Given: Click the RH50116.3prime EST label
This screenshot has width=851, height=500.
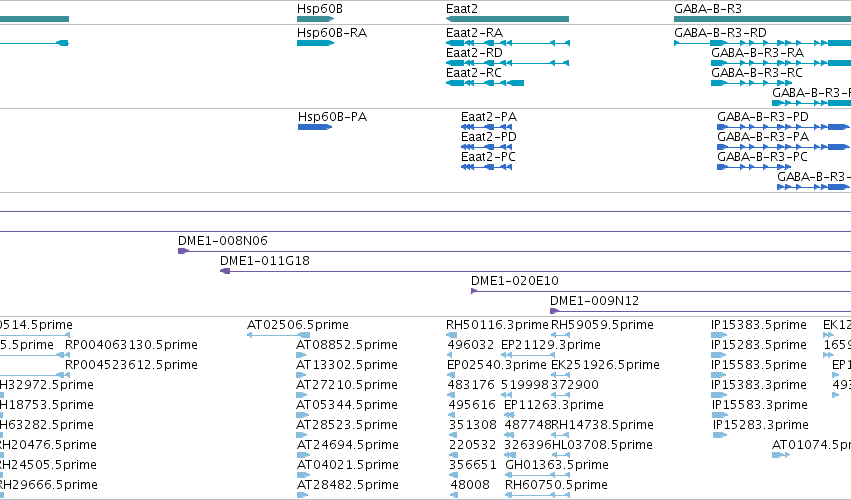Looking at the screenshot, I should coord(498,325).
